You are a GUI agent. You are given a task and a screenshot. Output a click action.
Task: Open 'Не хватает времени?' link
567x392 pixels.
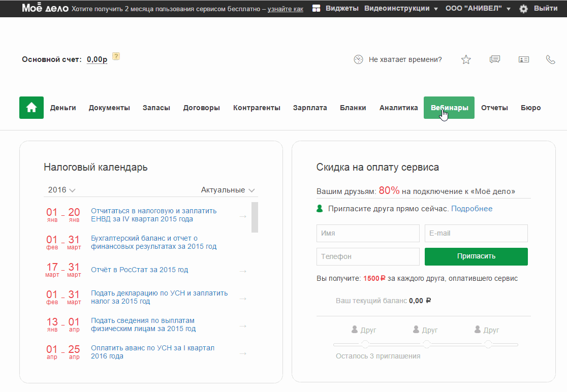(405, 59)
